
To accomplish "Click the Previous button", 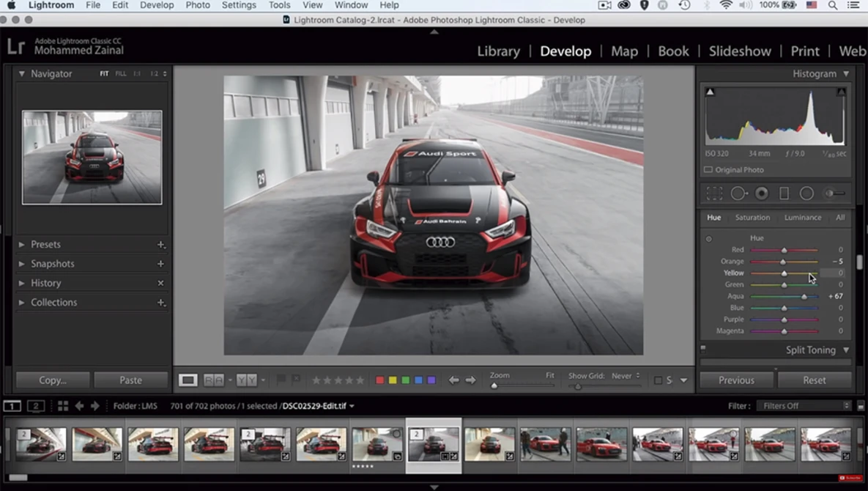I will click(736, 380).
